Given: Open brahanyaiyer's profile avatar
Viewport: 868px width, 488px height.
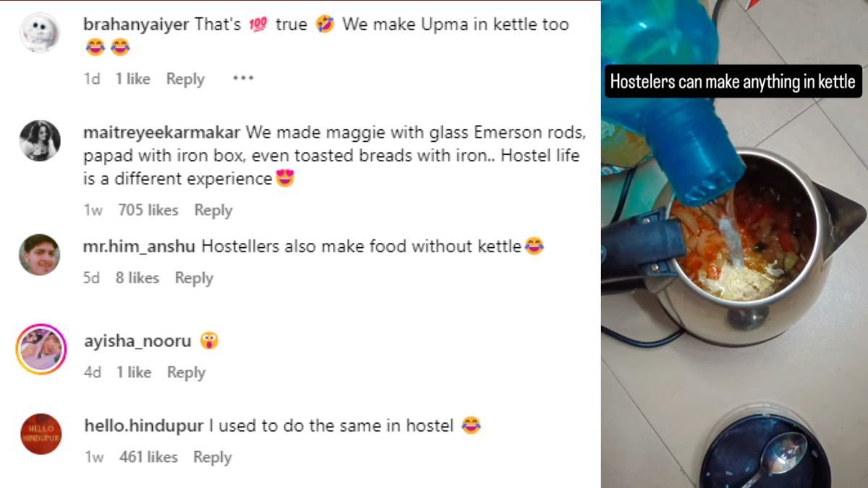Looking at the screenshot, I should (40, 32).
